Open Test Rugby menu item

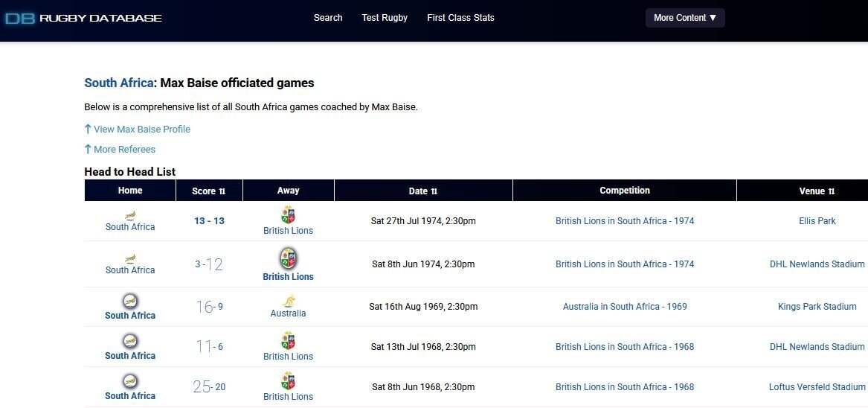(x=385, y=18)
